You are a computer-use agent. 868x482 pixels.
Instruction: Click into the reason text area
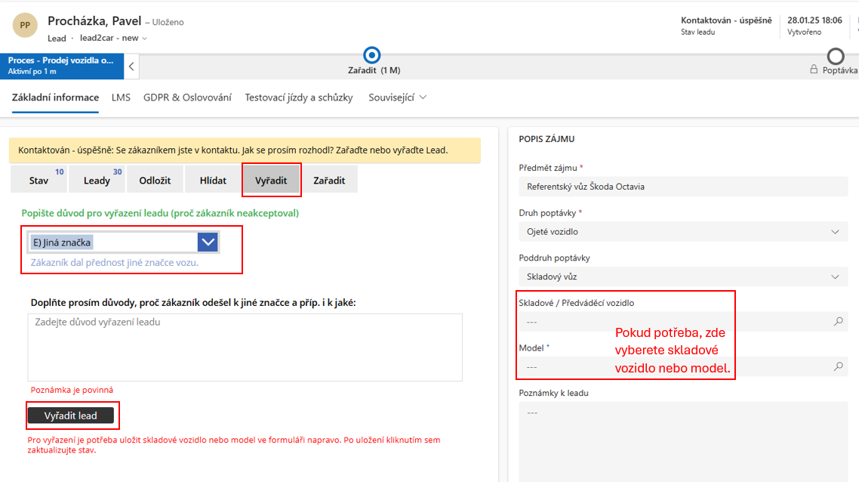tap(245, 348)
